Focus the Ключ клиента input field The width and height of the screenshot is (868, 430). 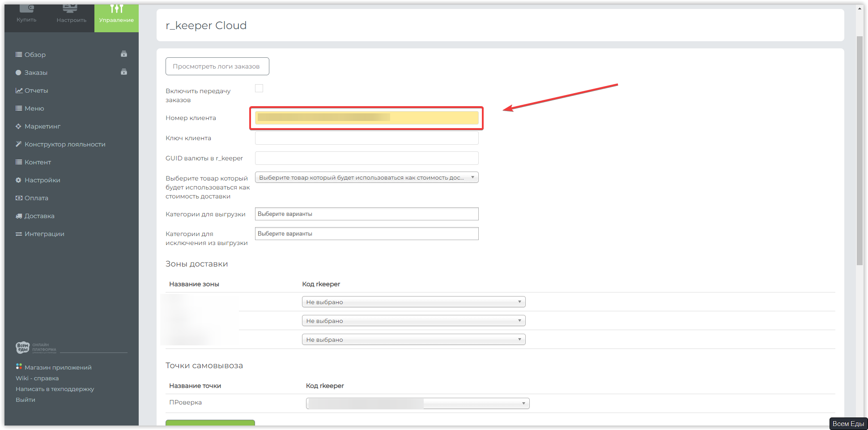367,138
